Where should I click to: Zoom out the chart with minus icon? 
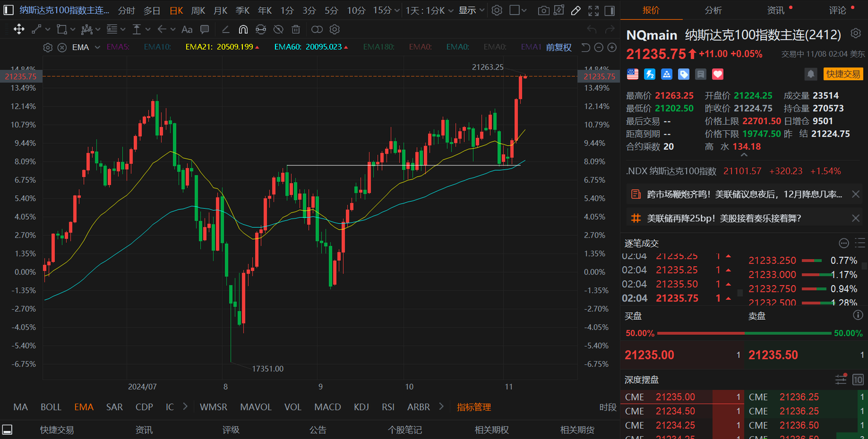pyautogui.click(x=599, y=48)
